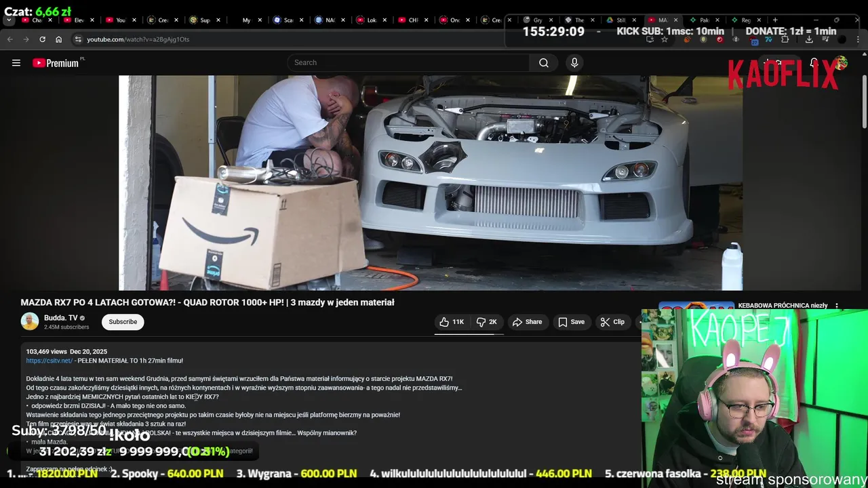Create a Clip from this video
Viewport: 868px width, 488px height.
[x=612, y=322]
